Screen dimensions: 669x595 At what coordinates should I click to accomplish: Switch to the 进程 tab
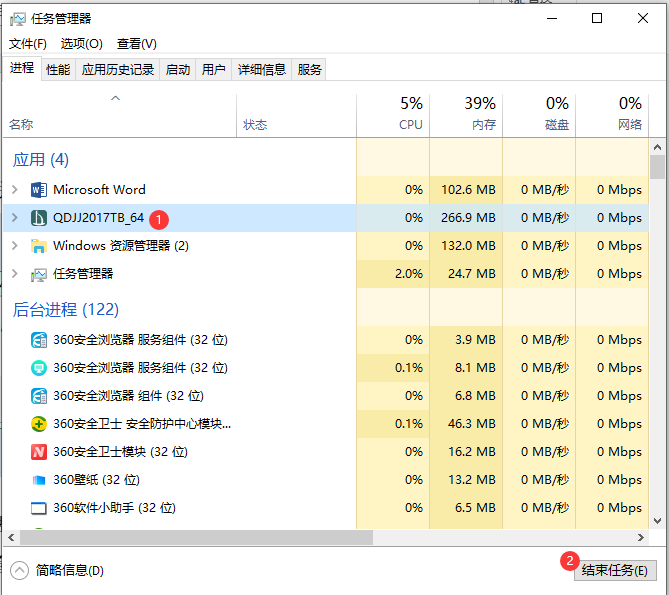tap(22, 68)
